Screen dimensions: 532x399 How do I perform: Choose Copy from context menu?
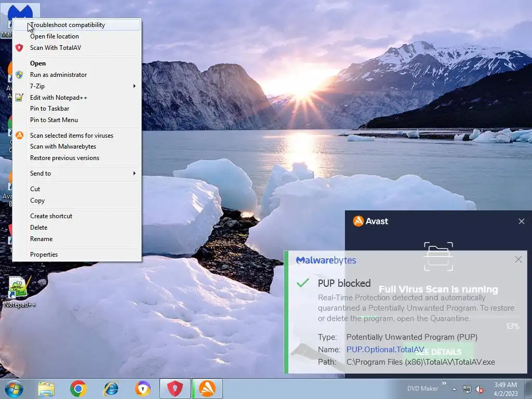coord(77,201)
